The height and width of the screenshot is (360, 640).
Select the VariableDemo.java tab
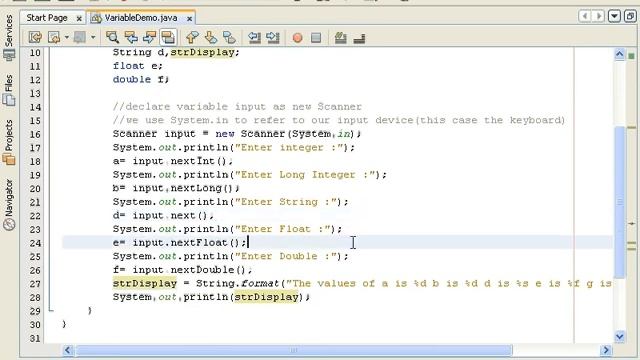coord(141,18)
